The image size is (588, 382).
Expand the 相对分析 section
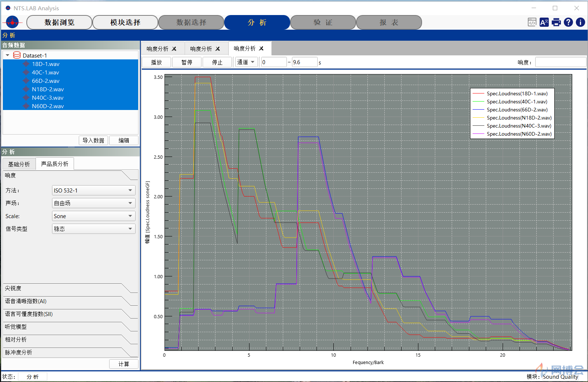70,339
